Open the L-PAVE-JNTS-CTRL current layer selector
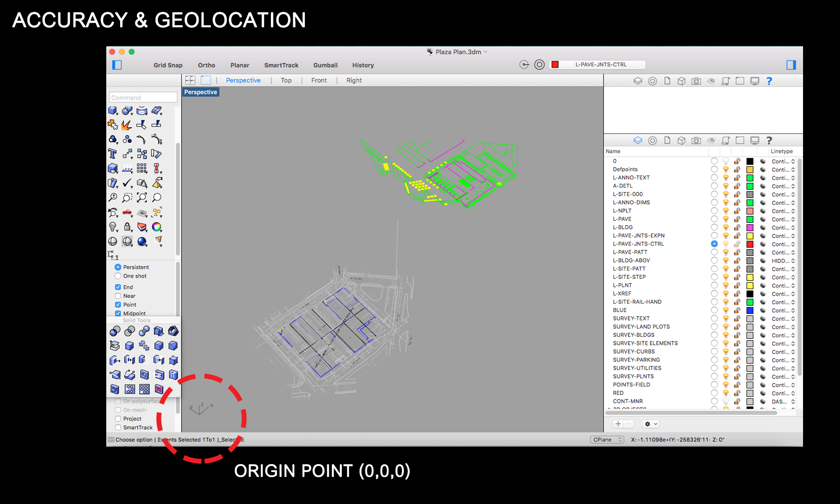The image size is (840, 504). [597, 65]
